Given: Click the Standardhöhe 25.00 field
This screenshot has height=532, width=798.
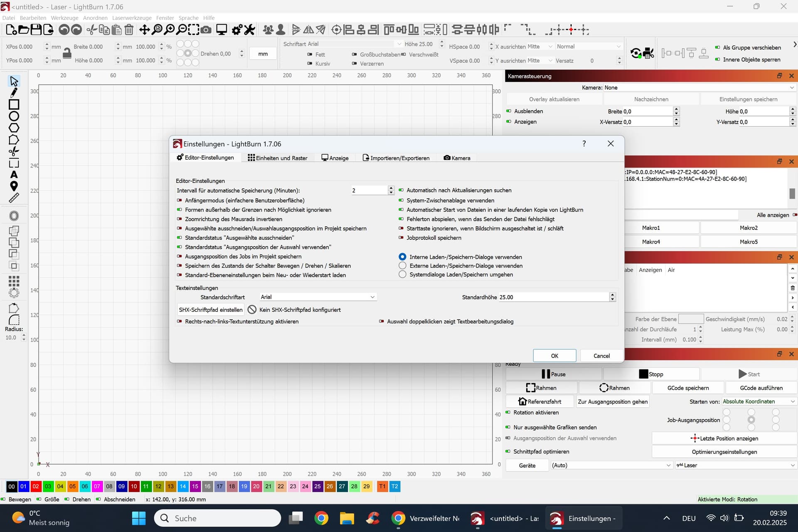Looking at the screenshot, I should [x=554, y=297].
